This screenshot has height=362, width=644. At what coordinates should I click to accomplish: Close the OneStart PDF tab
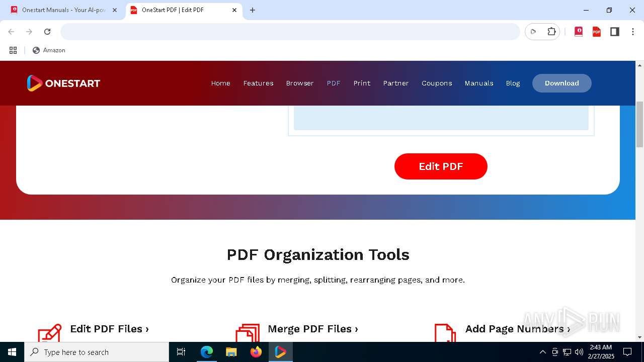234,10
